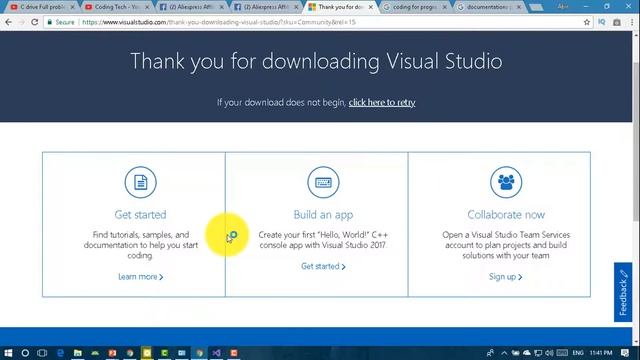Bookmark this page with the star icon
Viewport: 640px width, 360px height.
pyautogui.click(x=587, y=22)
